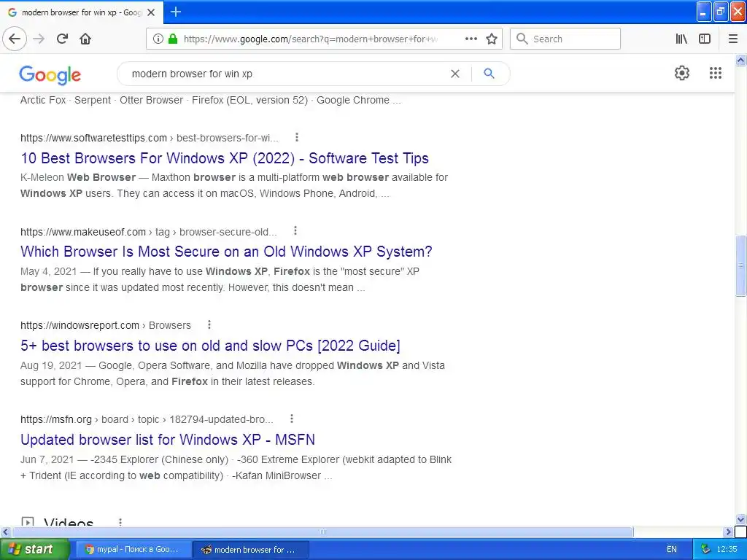Show site information icon in address bar
The height and width of the screenshot is (560, 747).
[x=158, y=39]
